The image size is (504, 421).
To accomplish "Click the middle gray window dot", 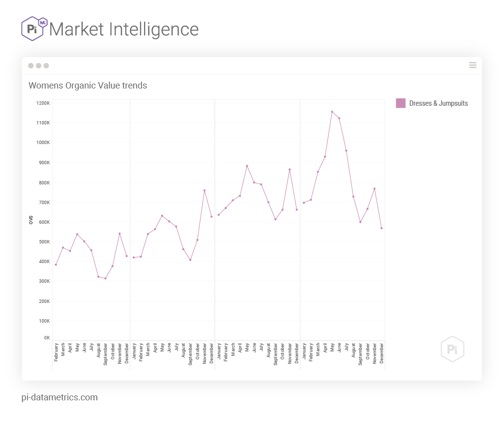I will (x=38, y=65).
